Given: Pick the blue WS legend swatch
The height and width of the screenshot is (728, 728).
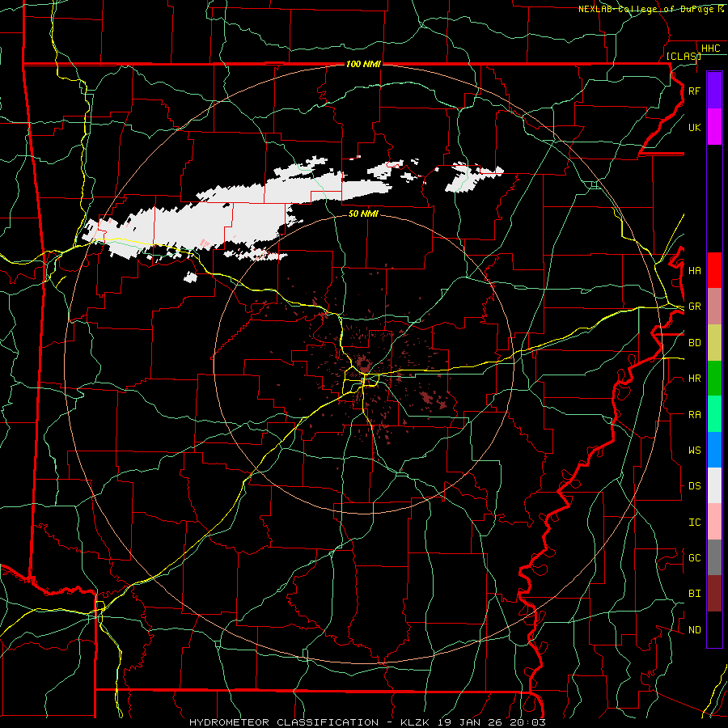Looking at the screenshot, I should coord(714,450).
